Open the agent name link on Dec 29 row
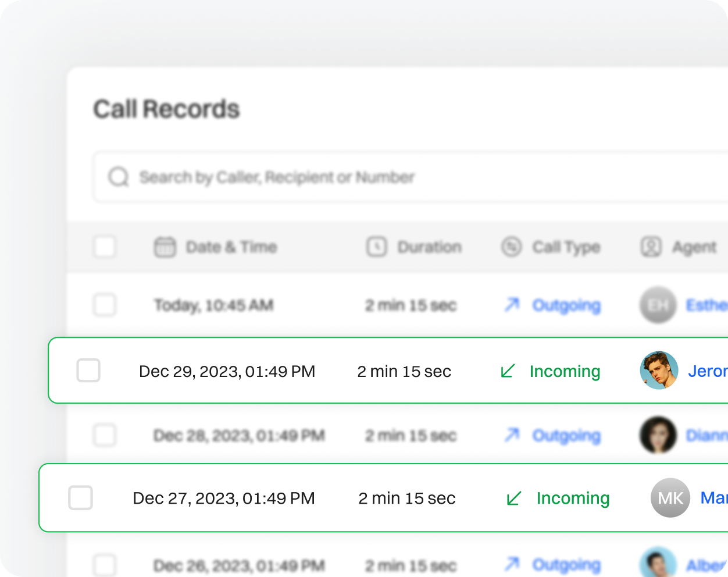Viewport: 728px width, 577px height. [x=707, y=371]
